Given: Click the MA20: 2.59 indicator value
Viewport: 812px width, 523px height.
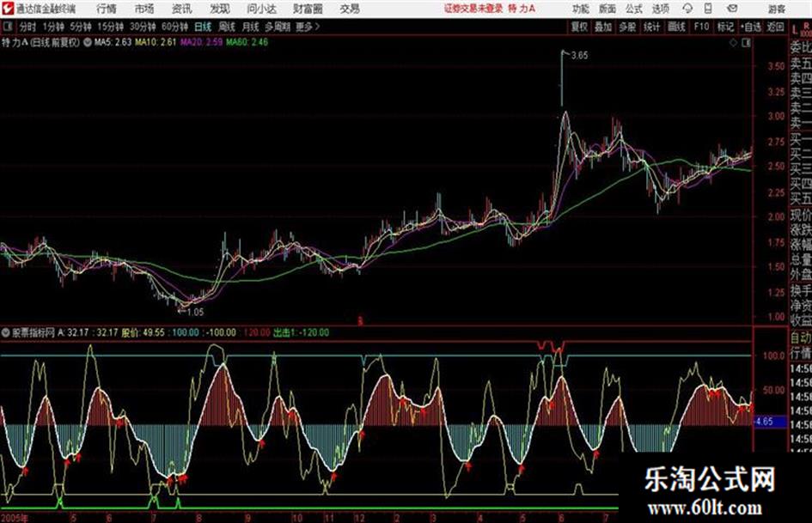Looking at the screenshot, I should 201,42.
